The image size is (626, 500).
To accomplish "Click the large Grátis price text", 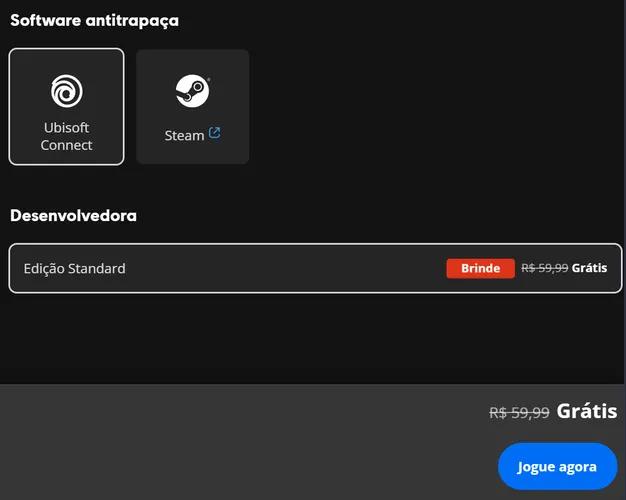I will (586, 411).
